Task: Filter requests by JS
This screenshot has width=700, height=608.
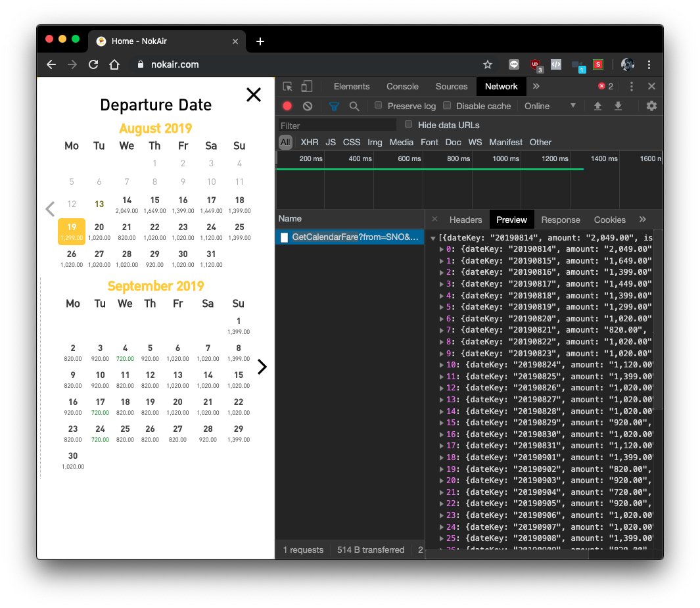Action: (331, 143)
